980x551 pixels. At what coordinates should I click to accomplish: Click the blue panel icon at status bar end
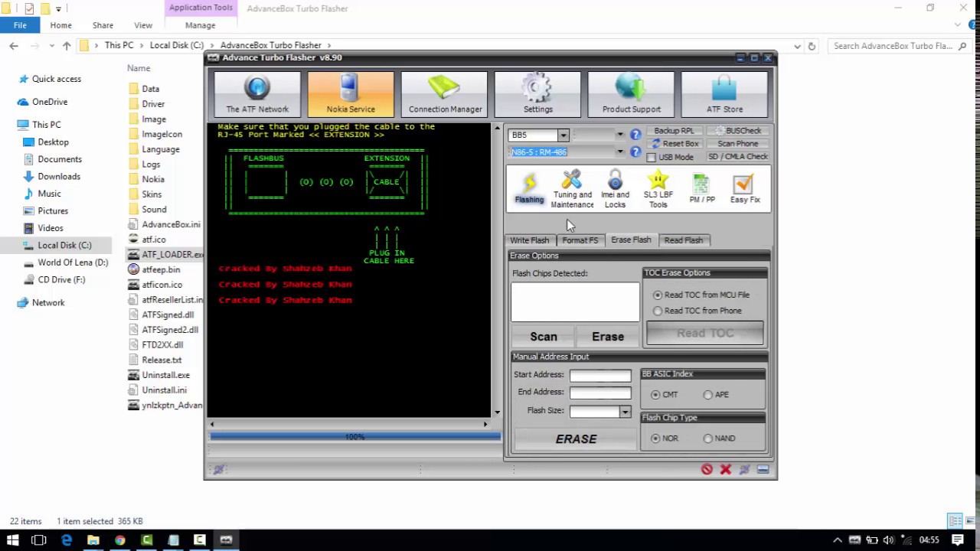click(x=763, y=469)
